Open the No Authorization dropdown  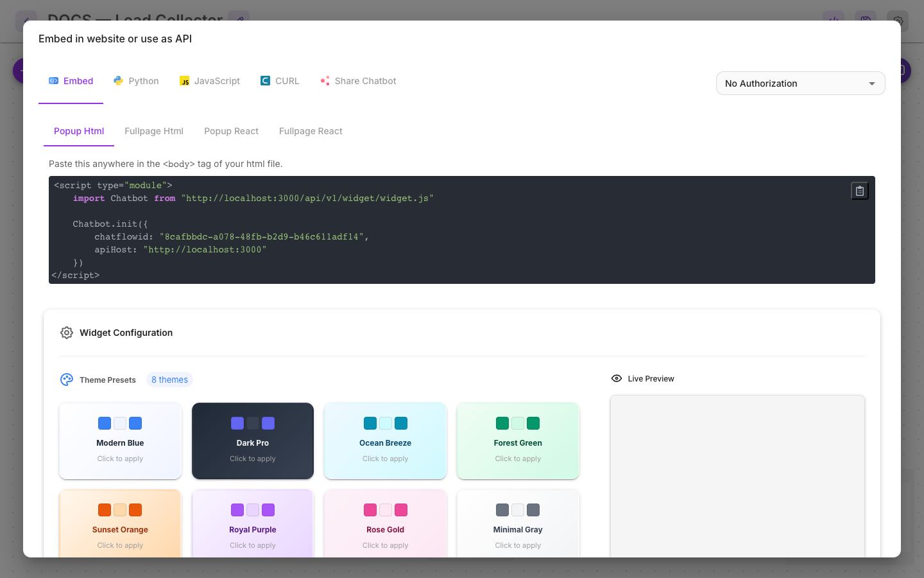click(x=800, y=83)
